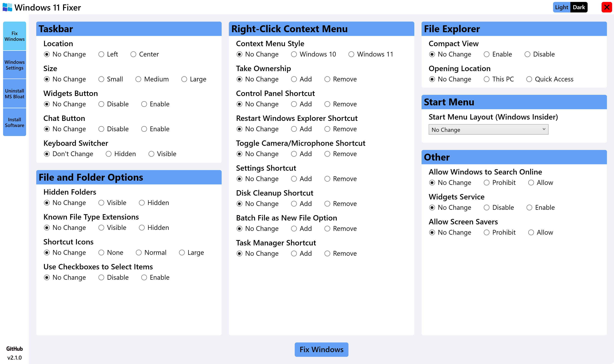
Task: Switch to Dark theme
Action: click(579, 7)
